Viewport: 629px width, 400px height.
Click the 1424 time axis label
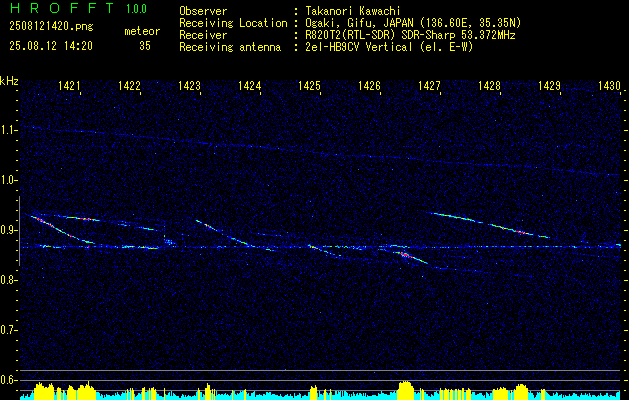click(x=250, y=85)
